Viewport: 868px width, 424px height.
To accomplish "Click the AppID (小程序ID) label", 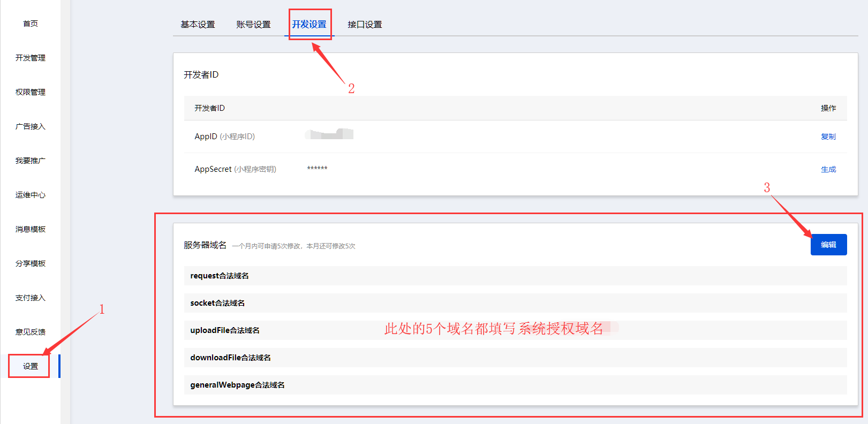I will pos(224,137).
